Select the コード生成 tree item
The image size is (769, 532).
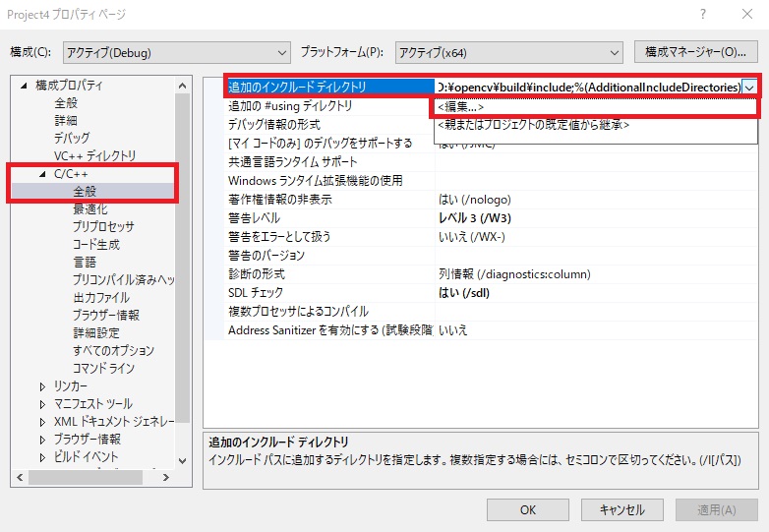coord(96,244)
